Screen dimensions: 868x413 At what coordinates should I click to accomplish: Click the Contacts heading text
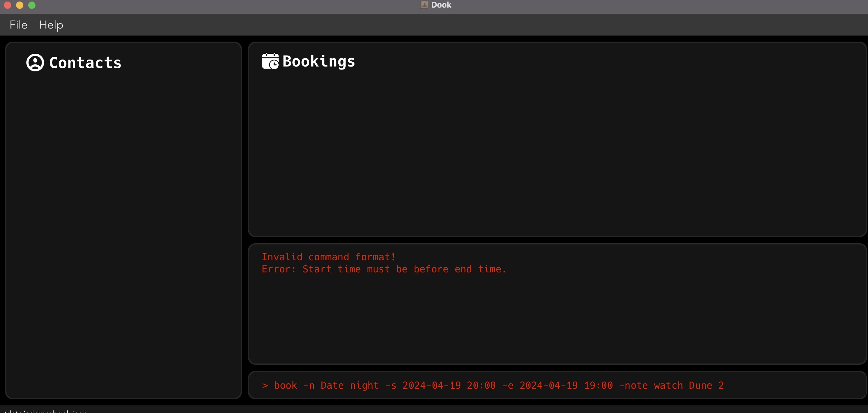[x=85, y=63]
